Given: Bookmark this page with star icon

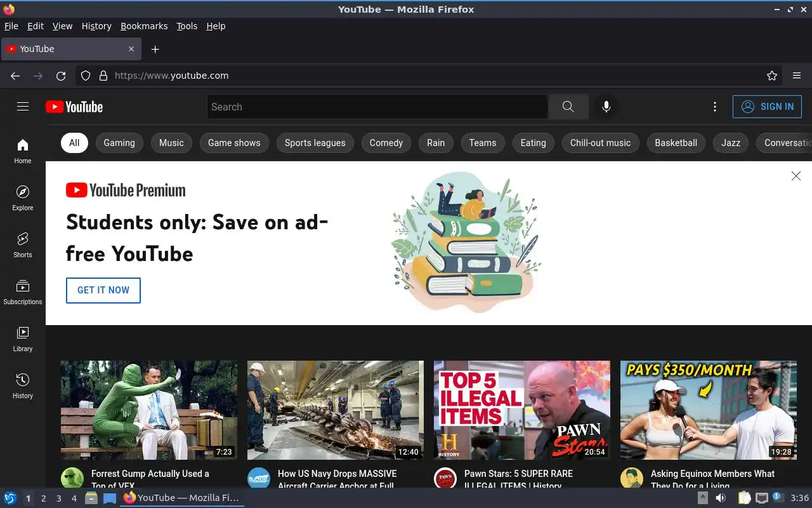Looking at the screenshot, I should (772, 76).
